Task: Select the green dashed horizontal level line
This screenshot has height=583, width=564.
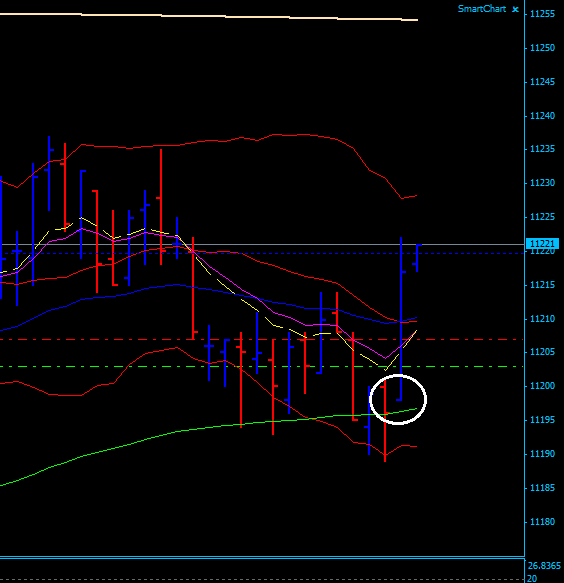Action: [262, 367]
